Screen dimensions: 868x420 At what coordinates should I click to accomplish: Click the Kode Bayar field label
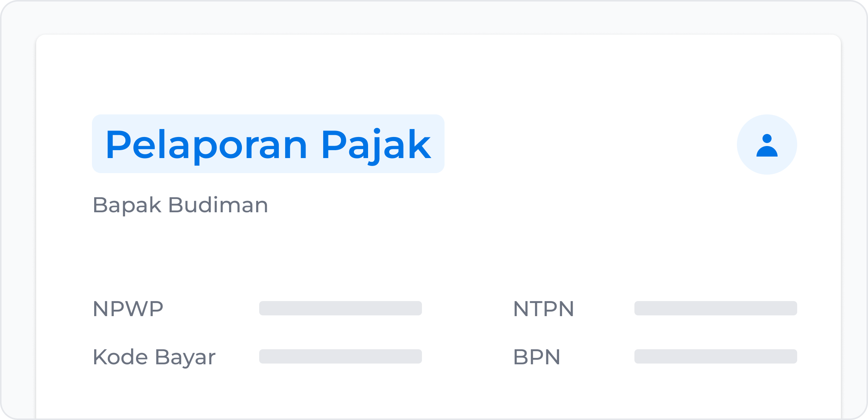click(154, 357)
